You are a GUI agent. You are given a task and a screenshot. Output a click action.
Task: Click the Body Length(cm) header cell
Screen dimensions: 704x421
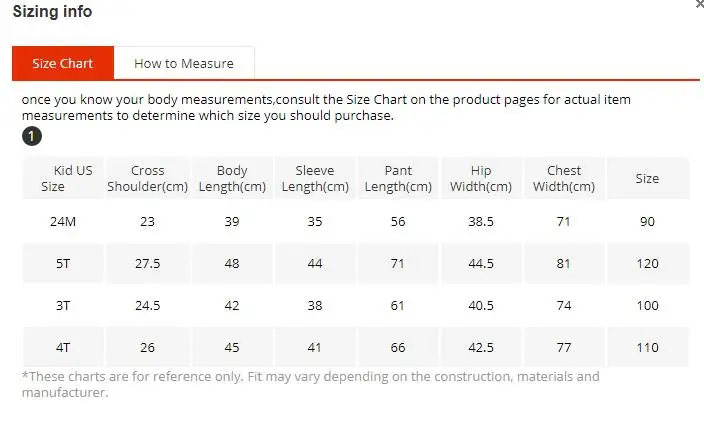pos(232,178)
